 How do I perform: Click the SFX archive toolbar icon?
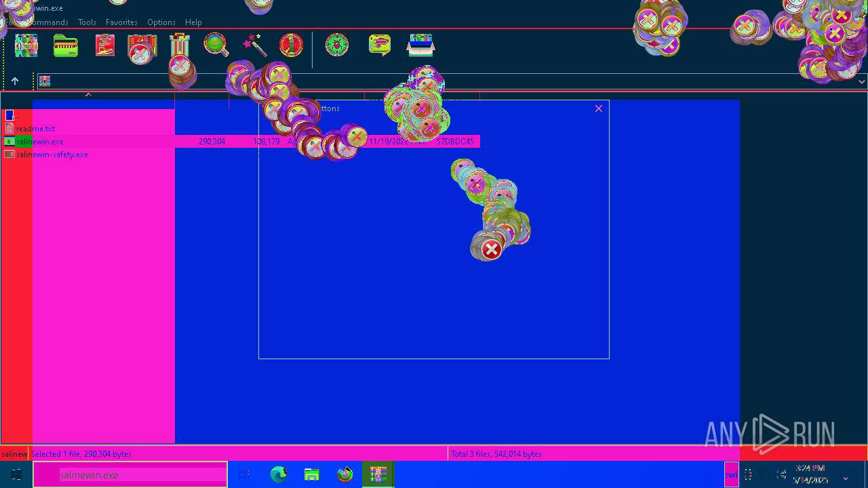pos(420,45)
